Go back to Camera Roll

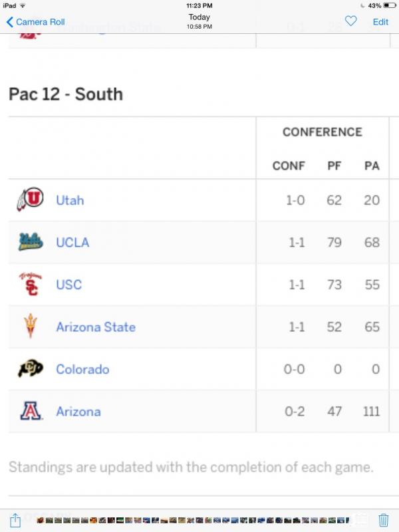[35, 22]
